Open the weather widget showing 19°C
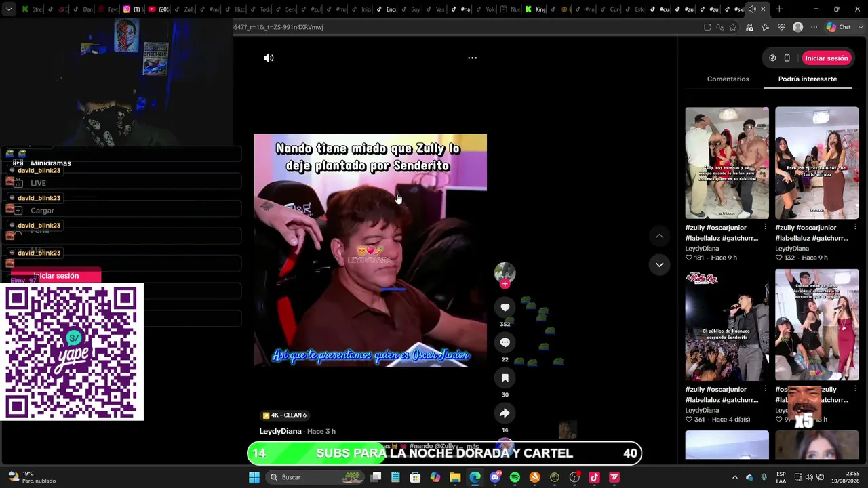The height and width of the screenshot is (488, 868). (31, 477)
